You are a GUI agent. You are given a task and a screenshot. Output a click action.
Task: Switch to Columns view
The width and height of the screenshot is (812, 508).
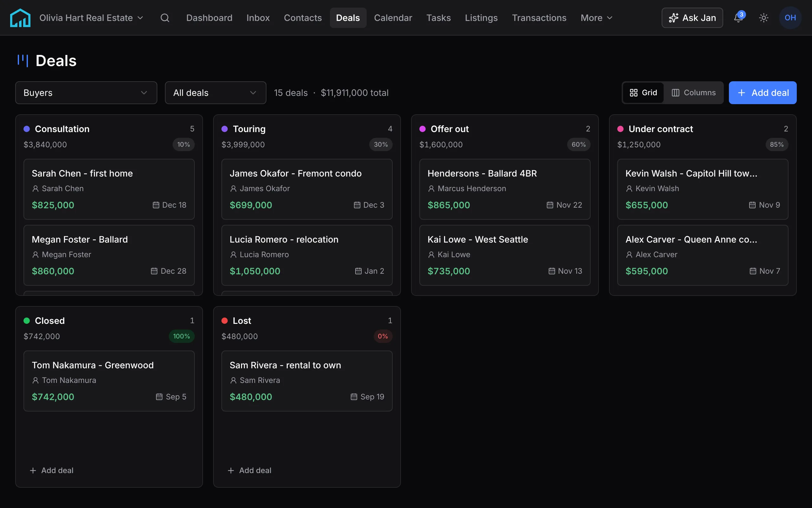(x=694, y=93)
